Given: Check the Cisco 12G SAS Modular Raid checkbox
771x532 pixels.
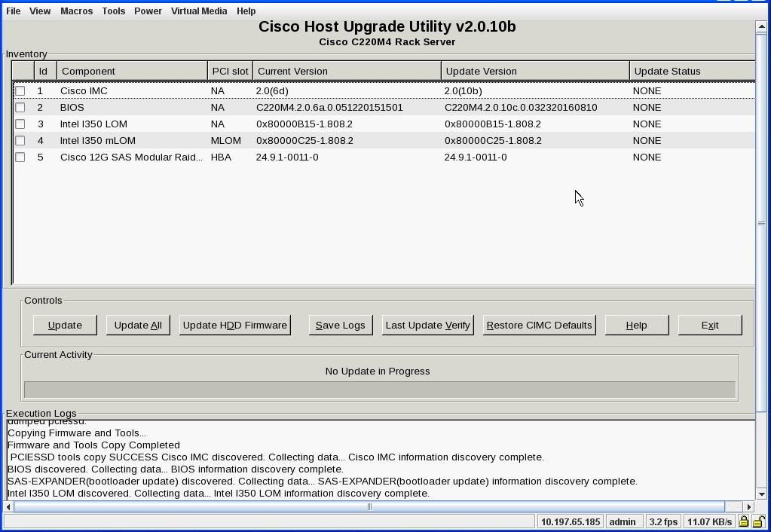Looking at the screenshot, I should [x=20, y=157].
